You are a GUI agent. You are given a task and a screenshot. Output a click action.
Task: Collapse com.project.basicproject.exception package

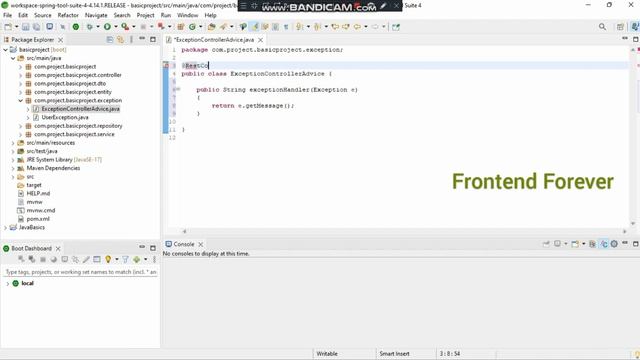(x=20, y=100)
